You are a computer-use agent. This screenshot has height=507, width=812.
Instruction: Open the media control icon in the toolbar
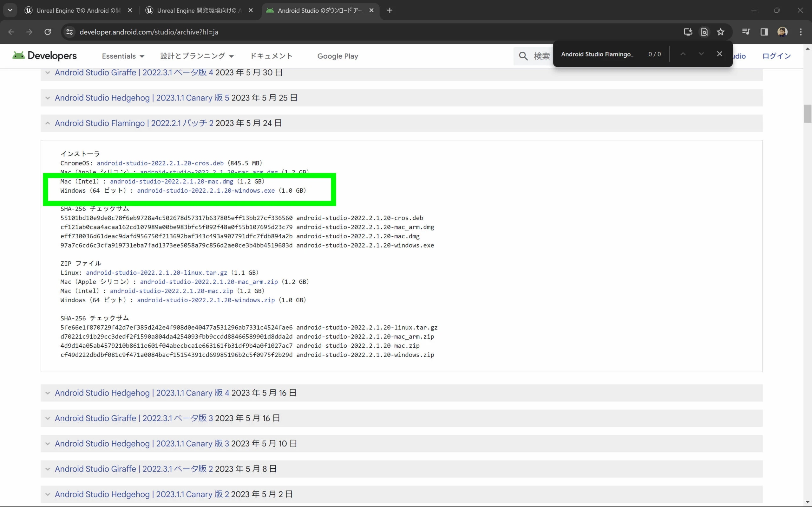[746, 32]
